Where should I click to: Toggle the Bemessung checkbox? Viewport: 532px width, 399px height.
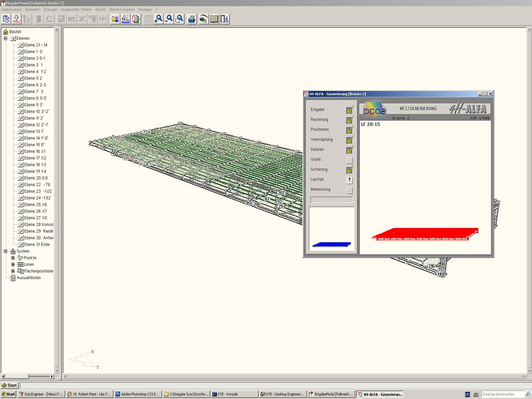tap(349, 190)
